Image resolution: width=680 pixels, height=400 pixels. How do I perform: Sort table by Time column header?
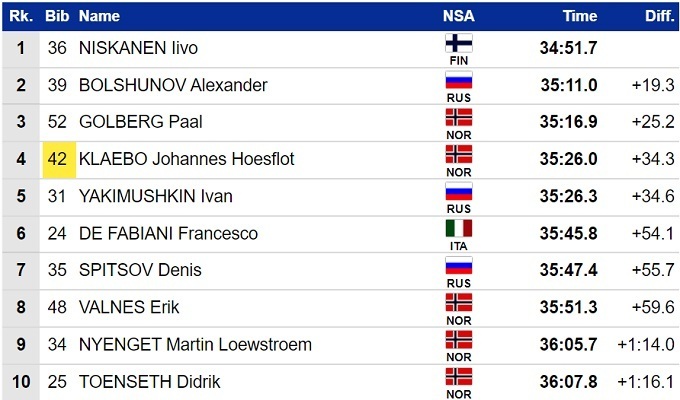click(x=579, y=16)
